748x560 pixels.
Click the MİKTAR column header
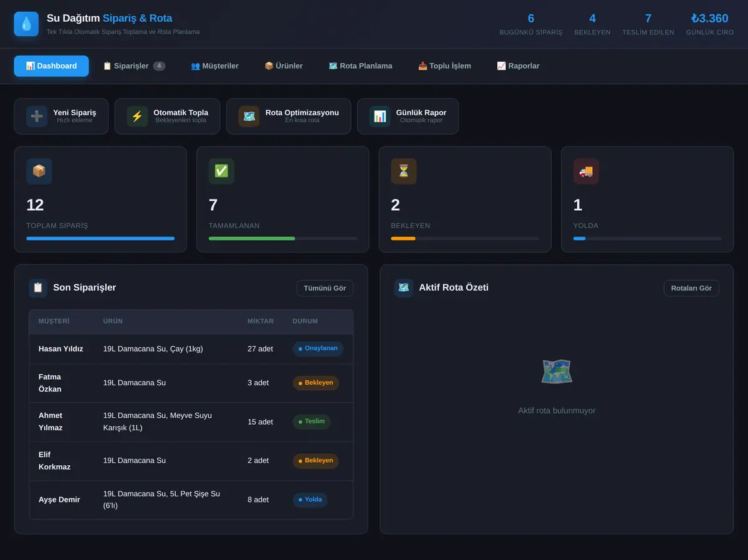click(x=261, y=321)
